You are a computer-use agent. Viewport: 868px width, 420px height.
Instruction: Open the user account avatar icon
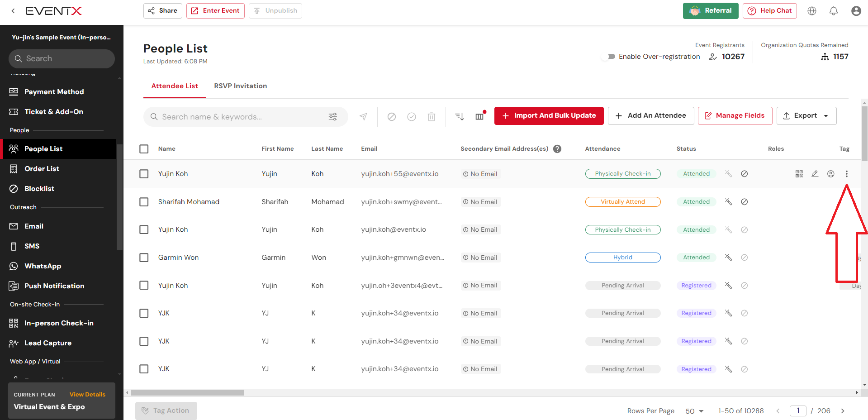pyautogui.click(x=856, y=11)
